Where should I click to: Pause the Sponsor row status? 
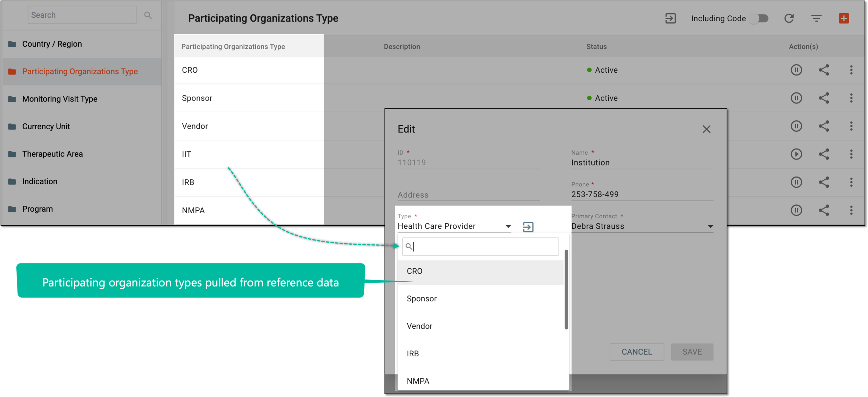coord(796,98)
